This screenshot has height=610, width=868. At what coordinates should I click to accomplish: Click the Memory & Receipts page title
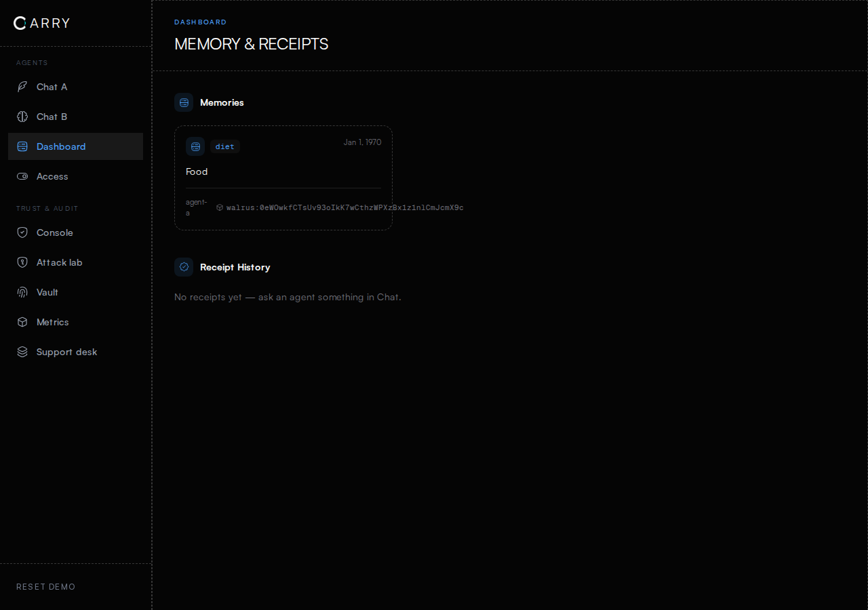(252, 44)
